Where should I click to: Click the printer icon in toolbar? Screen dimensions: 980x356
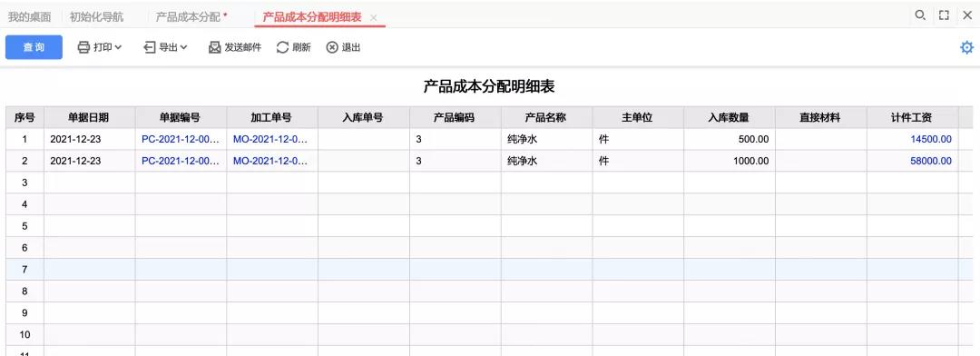(x=83, y=47)
